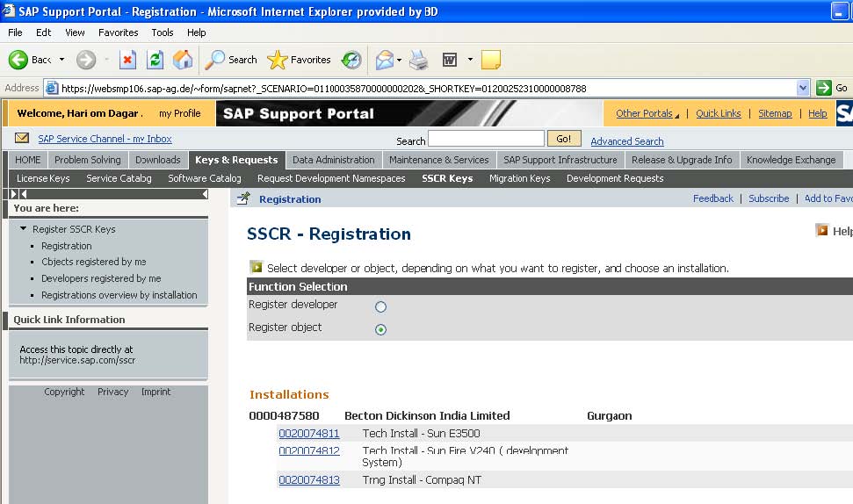
Task: Open the Help menu in menu bar
Action: pos(197,32)
